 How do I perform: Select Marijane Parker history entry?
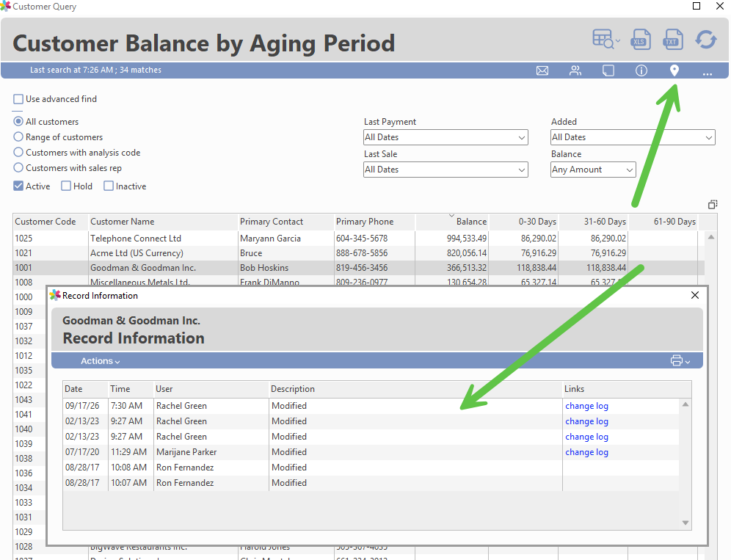(x=371, y=452)
